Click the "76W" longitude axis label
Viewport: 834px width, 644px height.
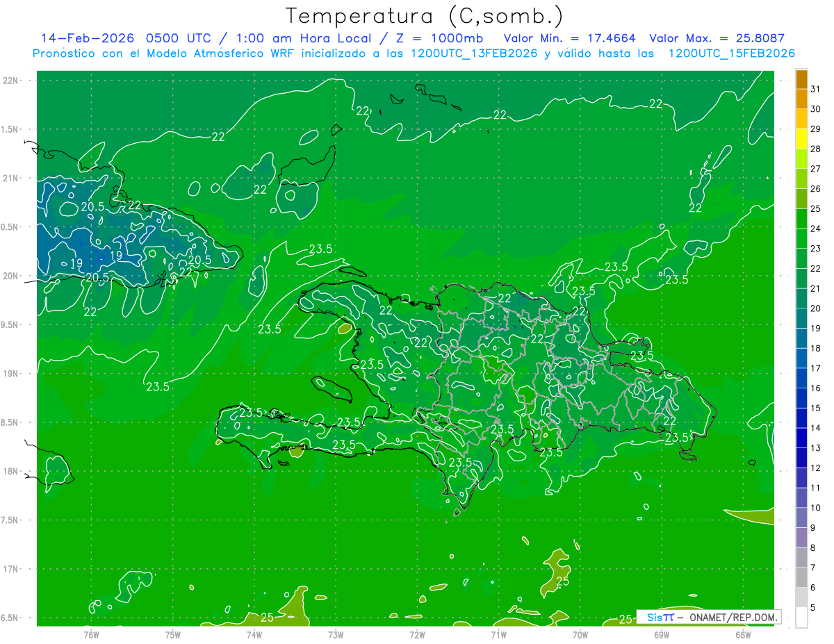pos(91,634)
